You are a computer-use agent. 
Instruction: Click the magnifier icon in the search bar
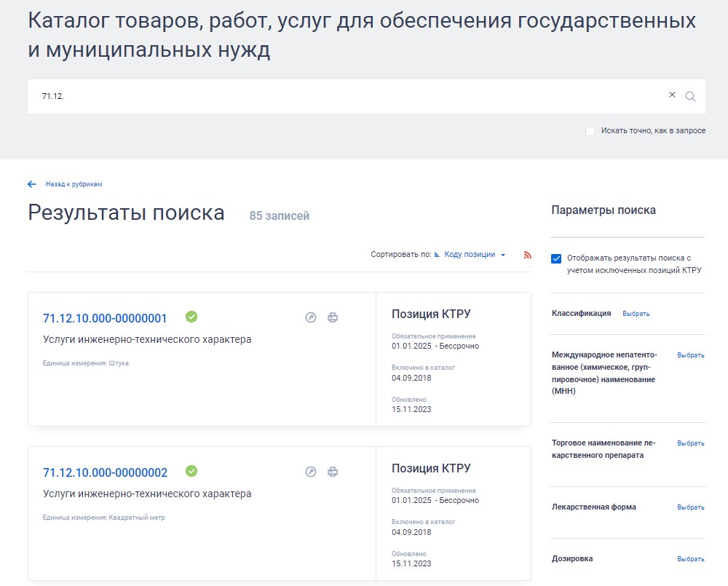click(689, 95)
